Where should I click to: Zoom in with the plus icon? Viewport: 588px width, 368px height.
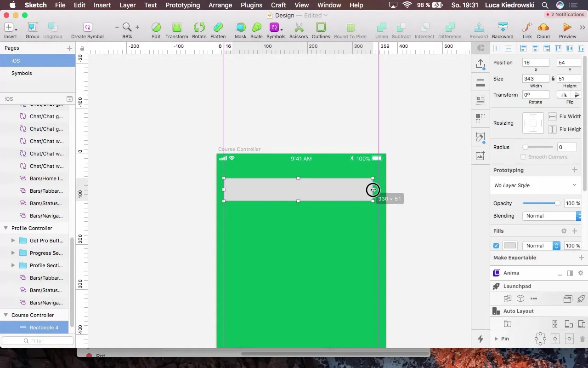[137, 28]
